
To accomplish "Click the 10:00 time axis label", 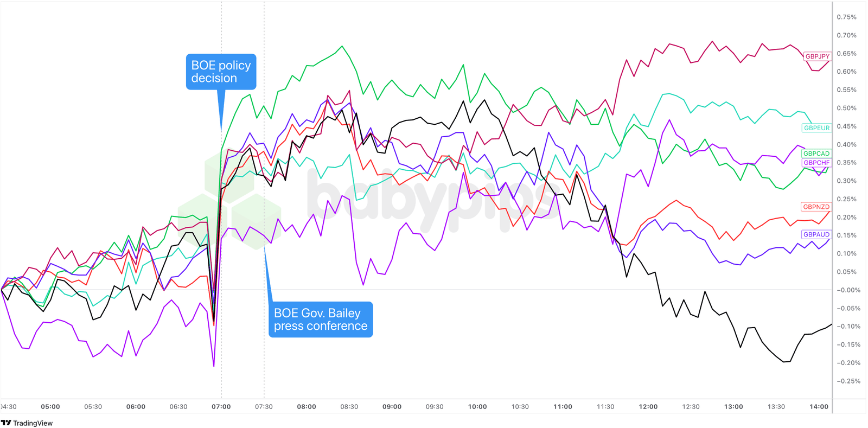I will coord(477,407).
